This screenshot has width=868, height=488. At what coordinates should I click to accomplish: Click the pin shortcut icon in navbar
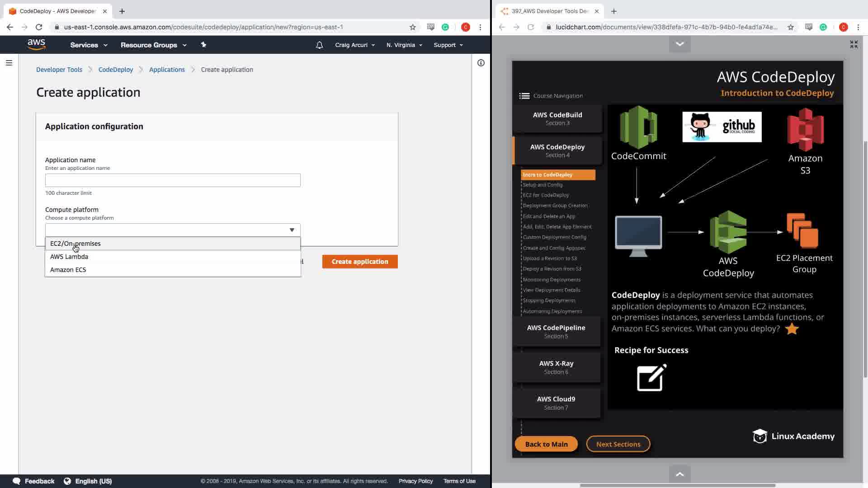point(203,45)
